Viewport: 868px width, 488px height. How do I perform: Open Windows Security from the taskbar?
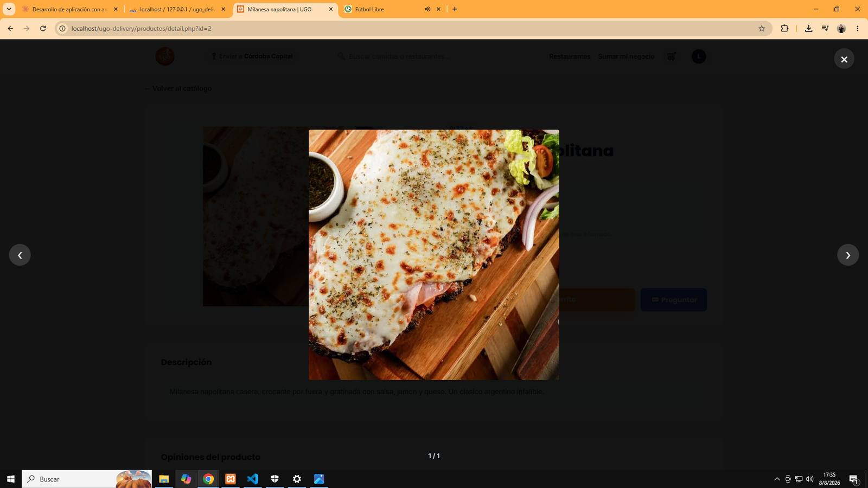pyautogui.click(x=275, y=479)
